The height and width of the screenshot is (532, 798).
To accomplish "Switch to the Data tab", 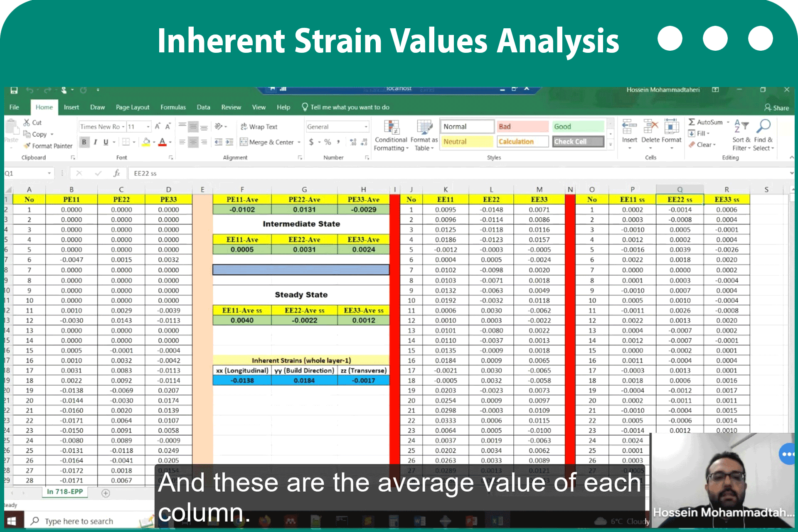I will (x=203, y=107).
